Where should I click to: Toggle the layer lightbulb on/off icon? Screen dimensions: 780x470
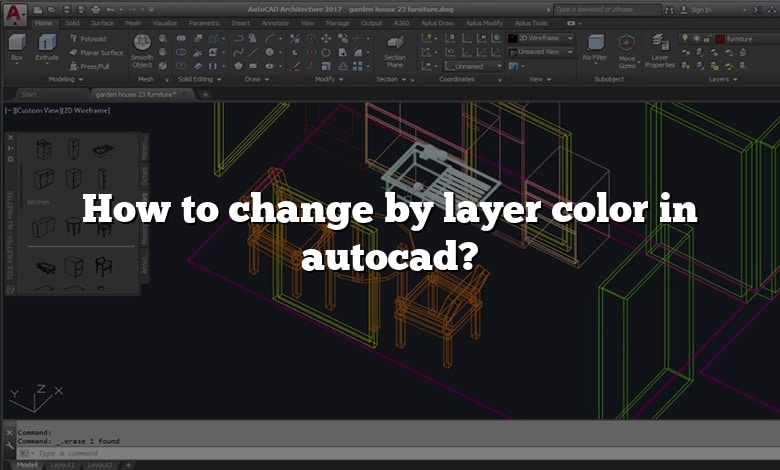click(685, 38)
